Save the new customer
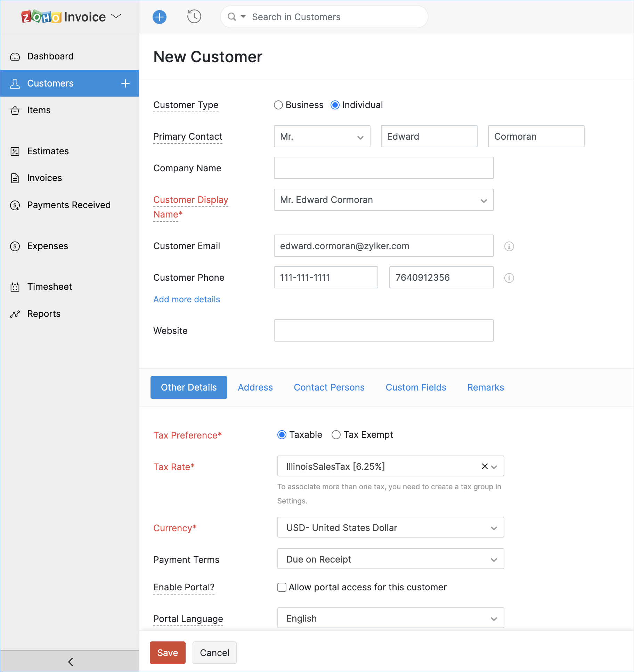Screen dimensions: 634x672 (x=168, y=653)
